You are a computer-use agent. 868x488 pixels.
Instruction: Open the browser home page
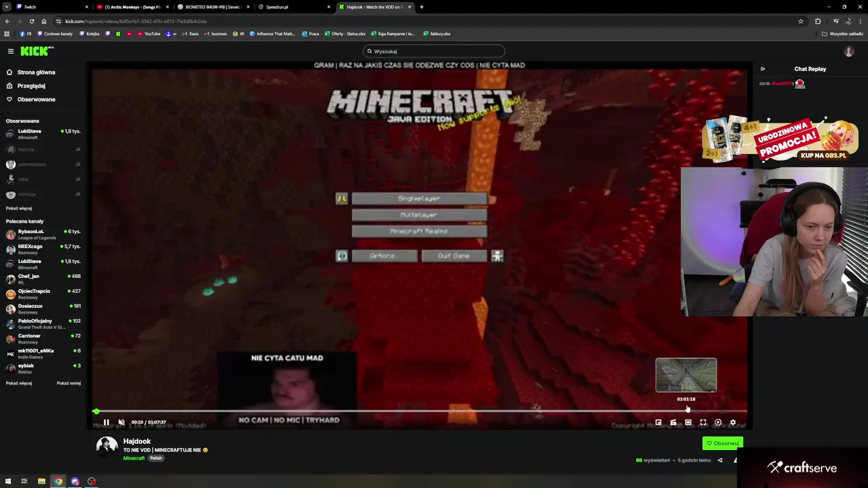pyautogui.click(x=44, y=21)
